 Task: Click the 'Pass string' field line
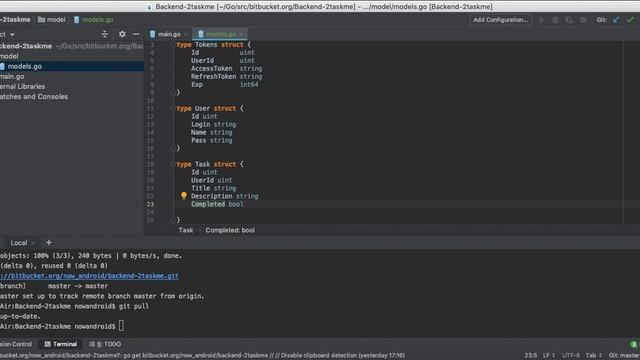(211, 140)
